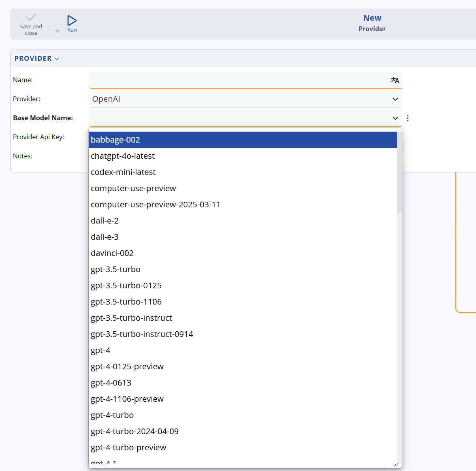
Task: Open the three-dot menu beside Base Model Name
Action: coord(408,118)
